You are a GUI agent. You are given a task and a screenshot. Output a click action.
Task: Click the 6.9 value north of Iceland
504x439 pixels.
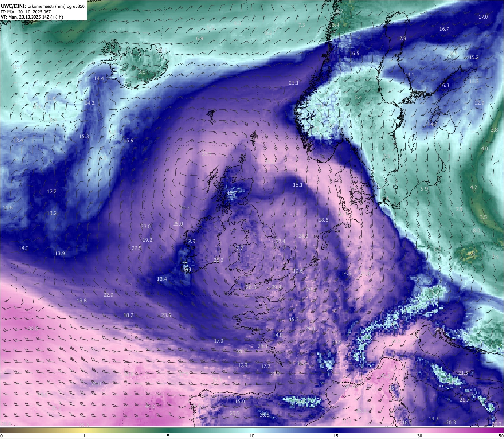(x=200, y=38)
